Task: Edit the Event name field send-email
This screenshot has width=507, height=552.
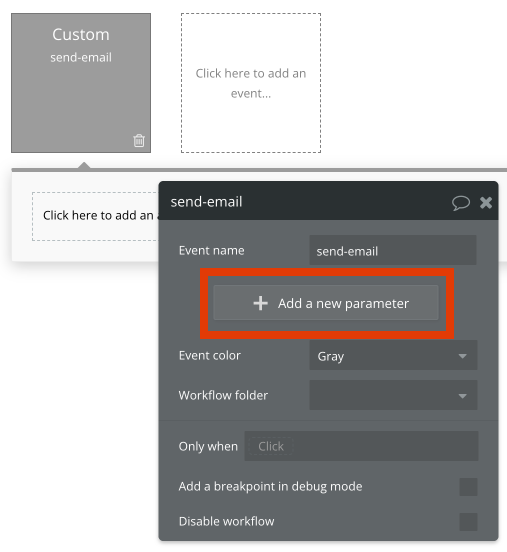Action: pos(393,250)
